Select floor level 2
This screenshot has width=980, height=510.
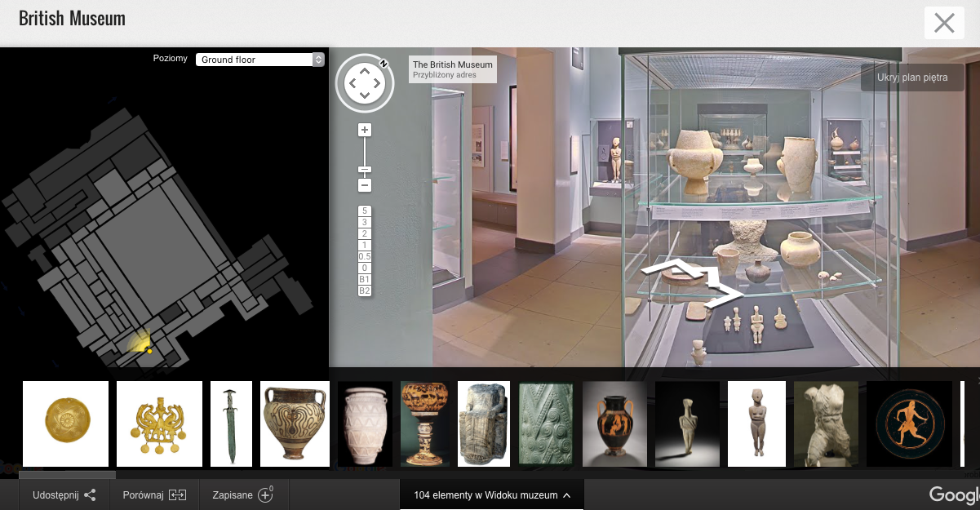click(x=365, y=233)
